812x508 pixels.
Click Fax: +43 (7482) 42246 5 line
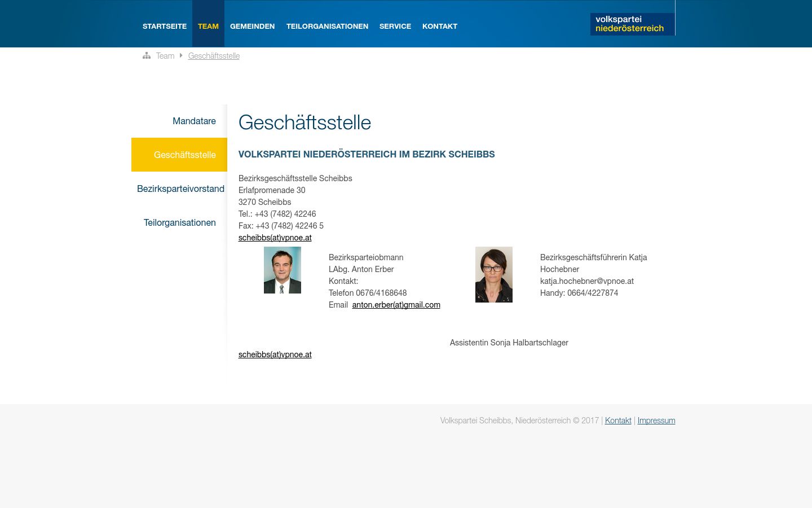click(281, 226)
